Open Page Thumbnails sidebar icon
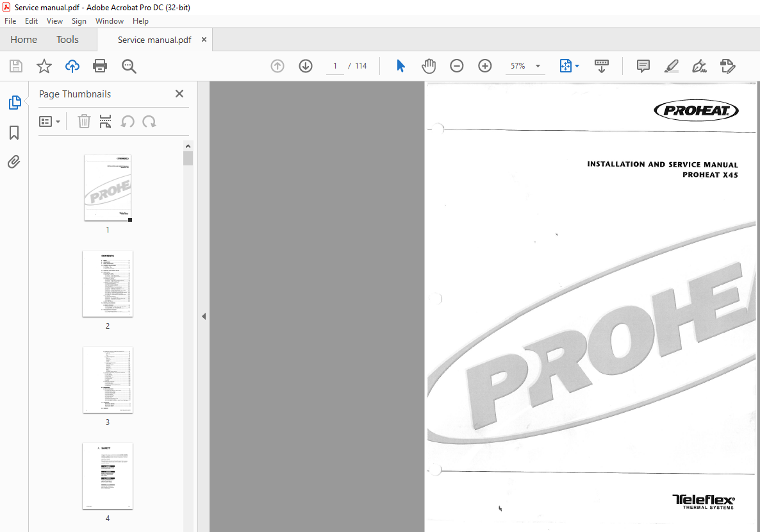This screenshot has height=532, width=760. [15, 103]
